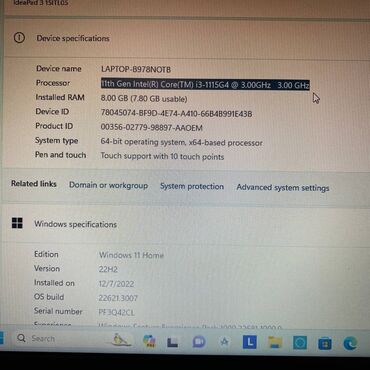Click the 64-bit operating system value
This screenshot has height=370, width=370.
point(182,142)
